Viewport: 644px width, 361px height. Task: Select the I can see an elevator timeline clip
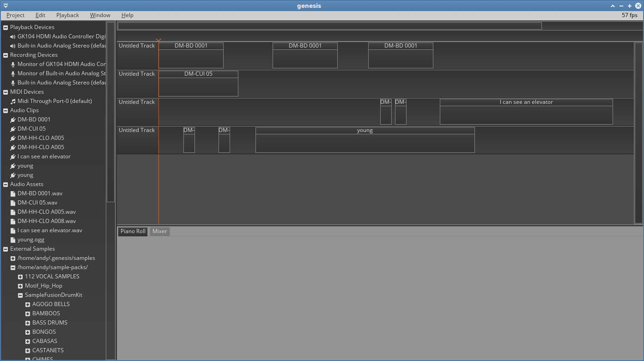[x=526, y=111]
